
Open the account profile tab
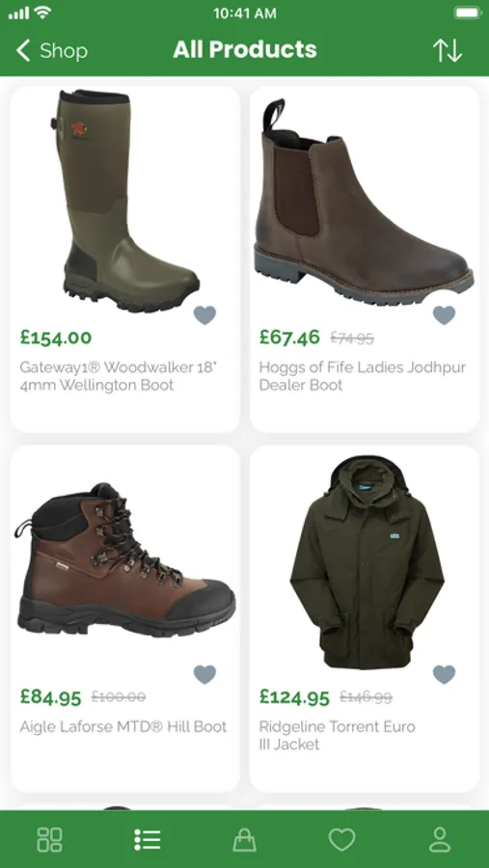(440, 839)
